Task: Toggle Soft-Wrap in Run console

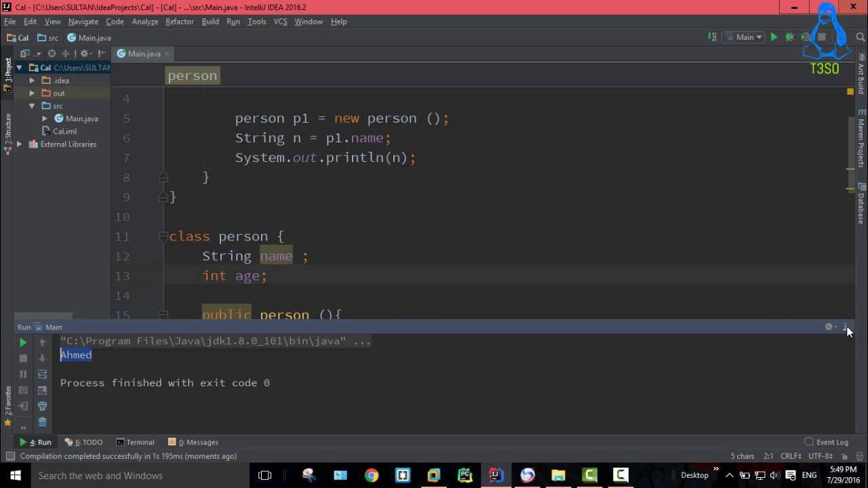Action: tap(42, 374)
